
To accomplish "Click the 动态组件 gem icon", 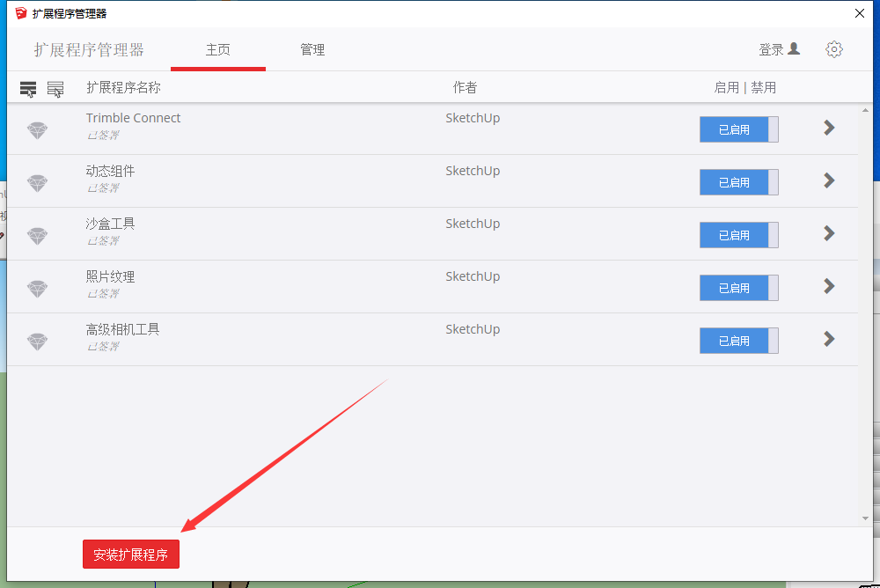I will [37, 183].
